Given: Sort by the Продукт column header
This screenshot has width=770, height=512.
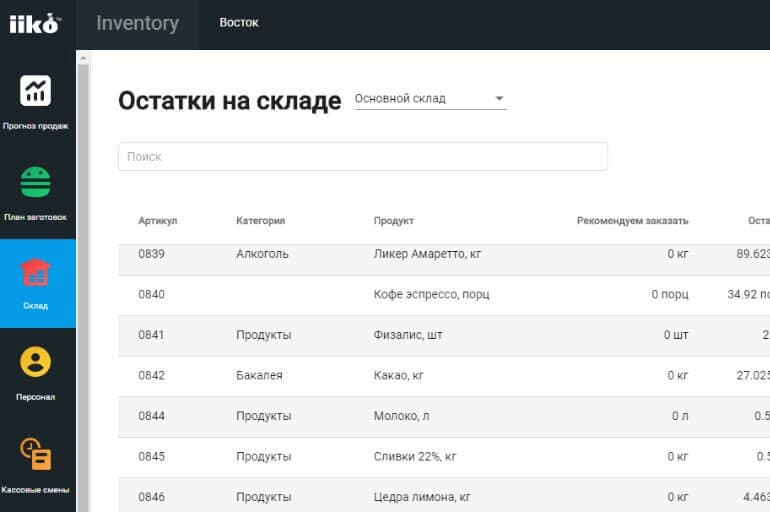Looking at the screenshot, I should 394,221.
